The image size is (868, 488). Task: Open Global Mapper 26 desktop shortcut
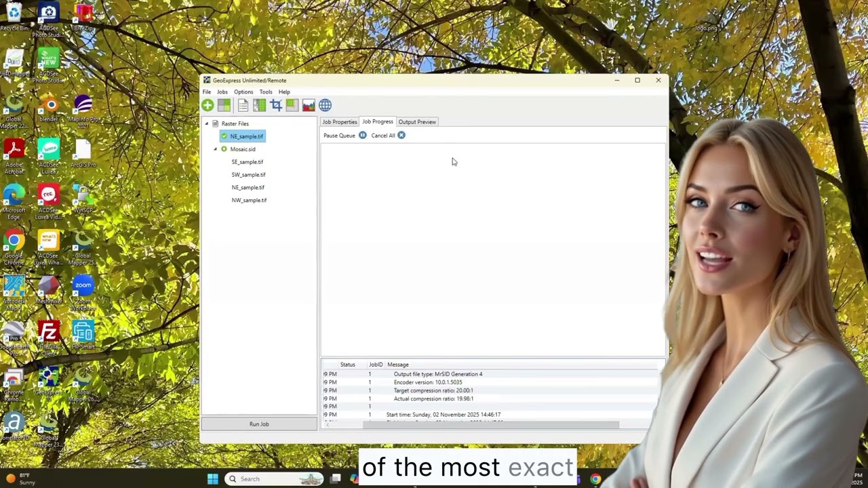[x=83, y=384]
